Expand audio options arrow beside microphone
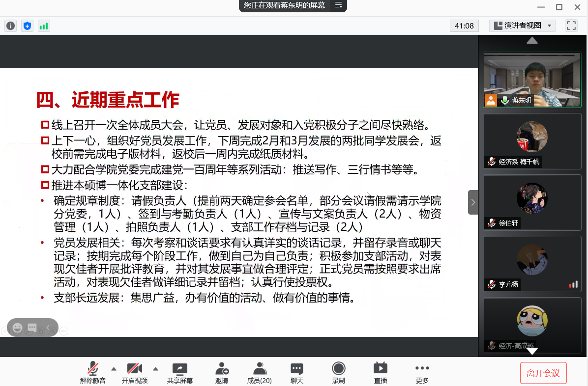This screenshot has width=588, height=386. coord(114,368)
